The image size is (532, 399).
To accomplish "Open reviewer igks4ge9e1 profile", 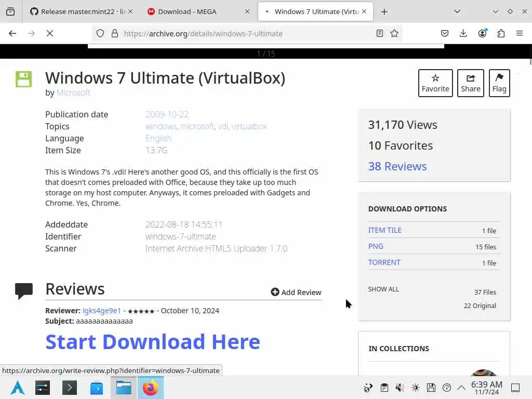I will pos(101,311).
